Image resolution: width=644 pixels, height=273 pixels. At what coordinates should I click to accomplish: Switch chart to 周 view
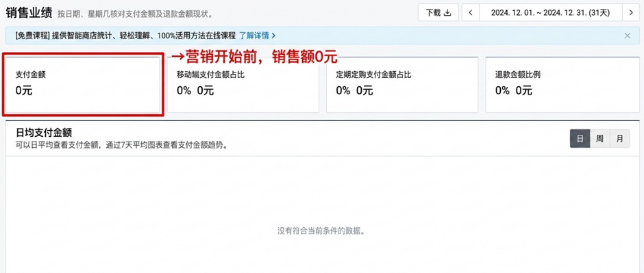[599, 138]
